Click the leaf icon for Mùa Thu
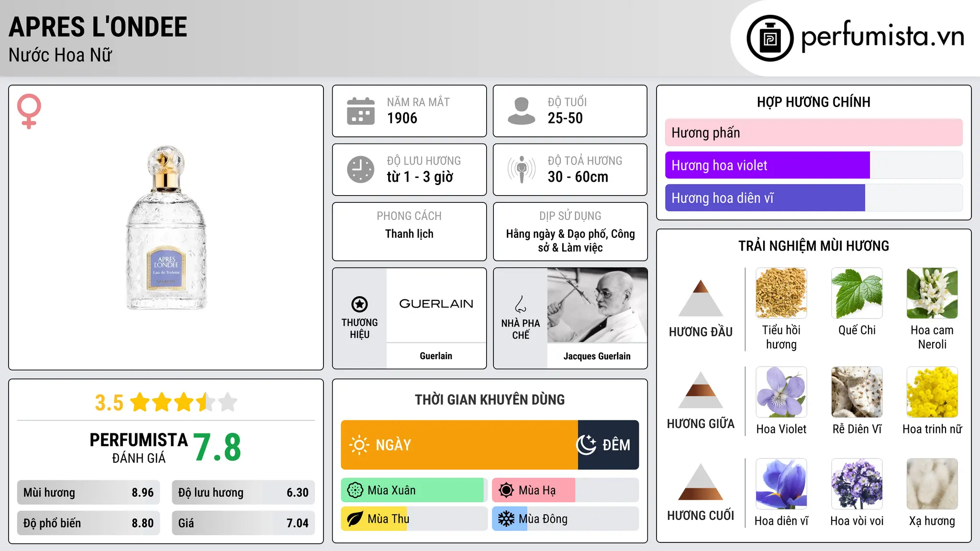Image resolution: width=980 pixels, height=551 pixels. (355, 519)
